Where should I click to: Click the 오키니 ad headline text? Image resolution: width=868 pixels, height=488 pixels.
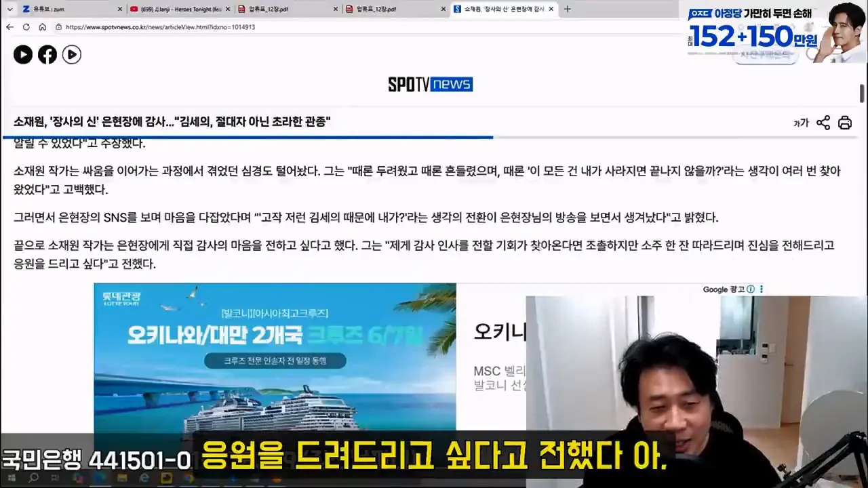click(500, 331)
